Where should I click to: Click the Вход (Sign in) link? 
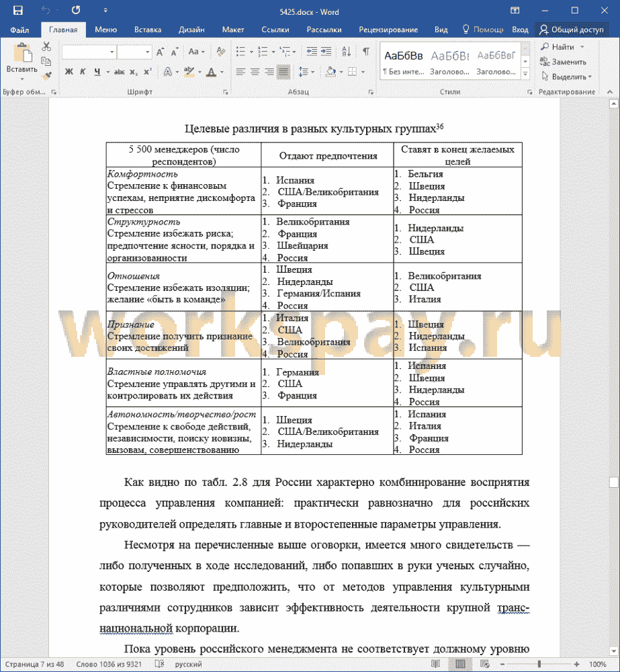pos(520,30)
